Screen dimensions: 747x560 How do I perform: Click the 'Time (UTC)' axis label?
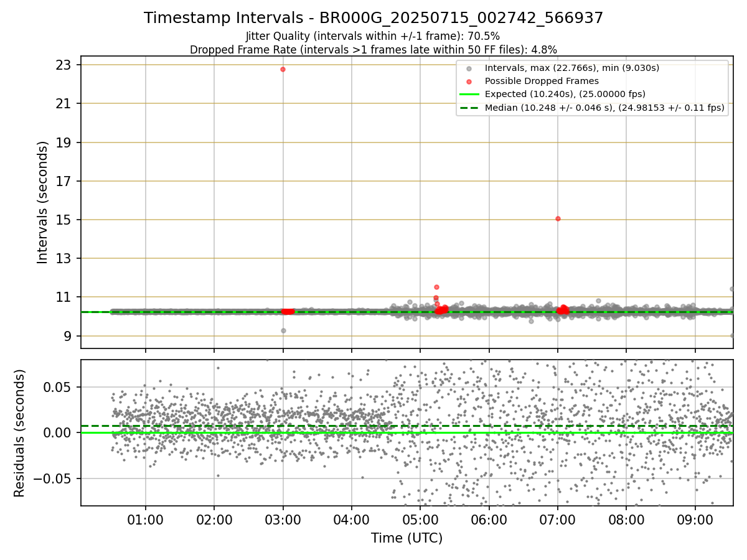[406, 538]
